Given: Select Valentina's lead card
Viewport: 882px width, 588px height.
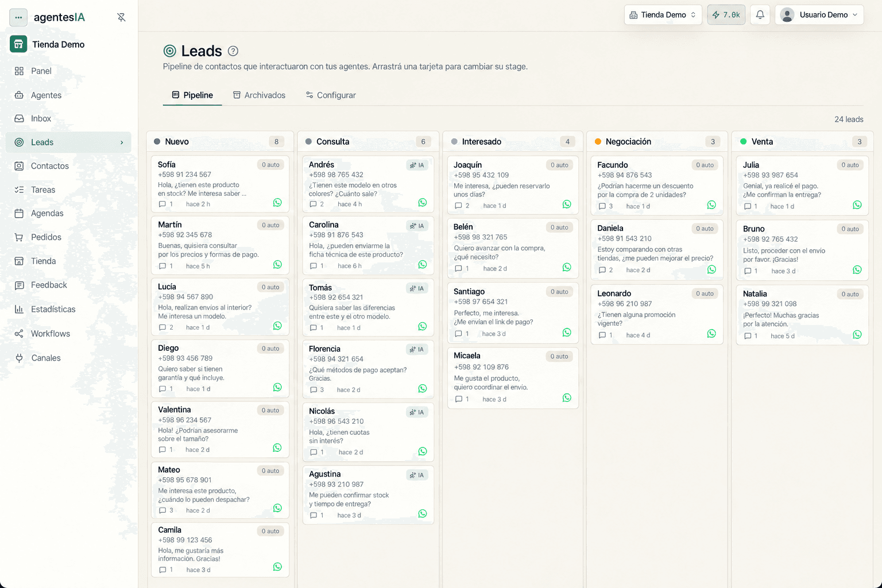Looking at the screenshot, I should tap(220, 429).
